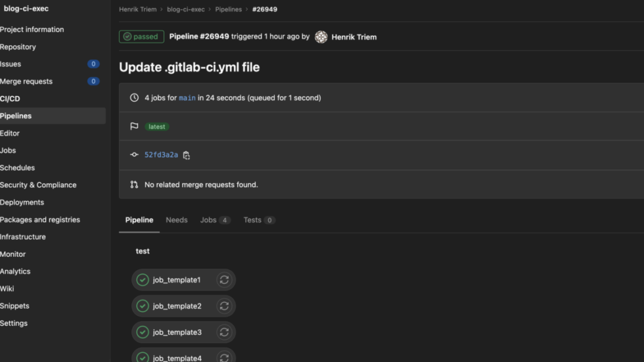Viewport: 644px width, 362px height.
Task: Open Editor under CI/CD
Action: (10, 133)
